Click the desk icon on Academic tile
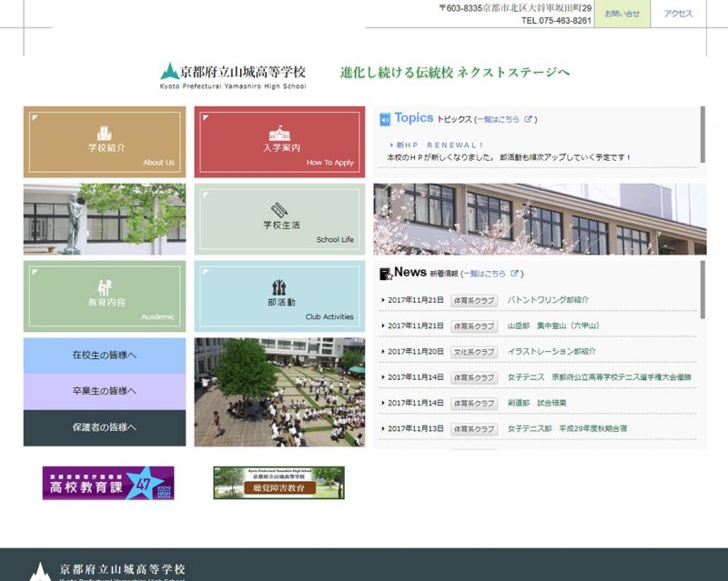Viewport: 728px width, 581px height. 105,287
